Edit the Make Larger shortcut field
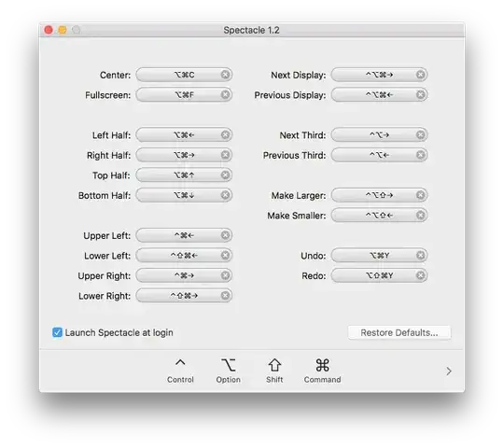This screenshot has width=504, height=448. point(379,195)
